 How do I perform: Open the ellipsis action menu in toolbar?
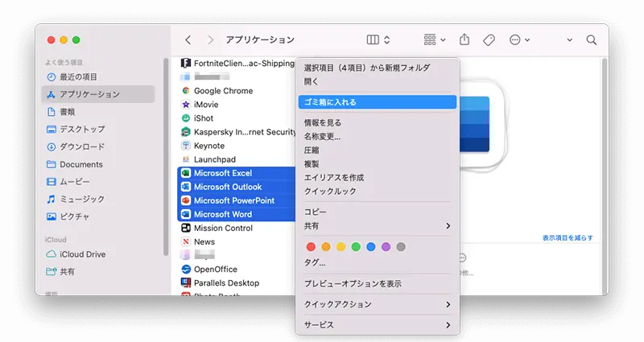point(519,39)
